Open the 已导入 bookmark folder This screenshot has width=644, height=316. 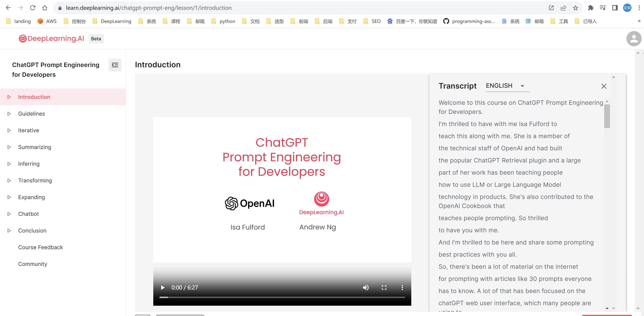coord(586,21)
